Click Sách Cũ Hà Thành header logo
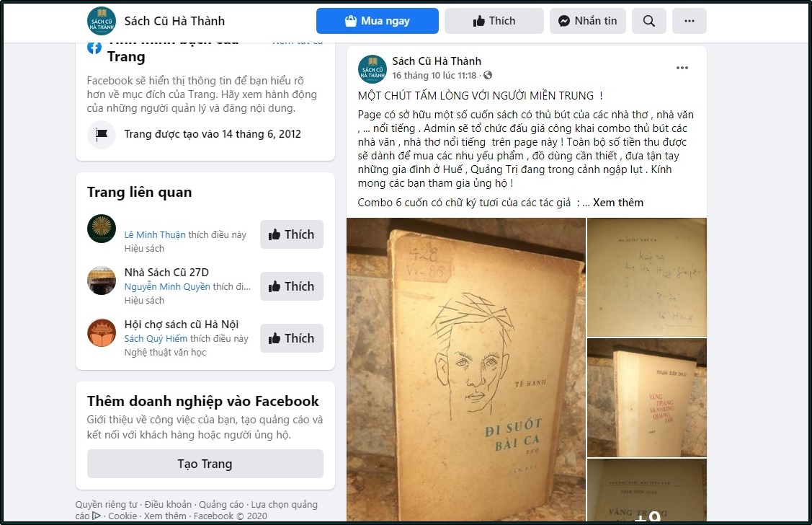Screen dimensions: 812x525 click(102, 21)
